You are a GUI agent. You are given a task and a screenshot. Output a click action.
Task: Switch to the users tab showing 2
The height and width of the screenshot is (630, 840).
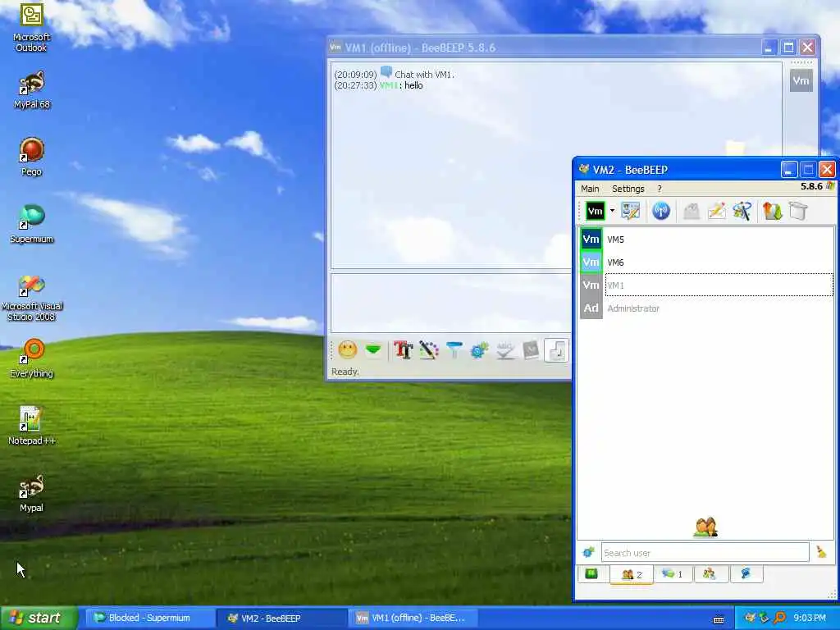[x=631, y=574]
